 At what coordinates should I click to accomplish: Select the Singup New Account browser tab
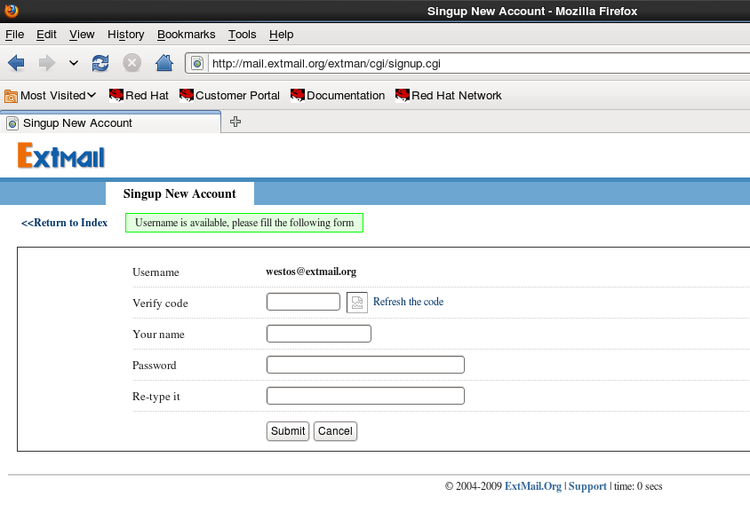pyautogui.click(x=110, y=123)
